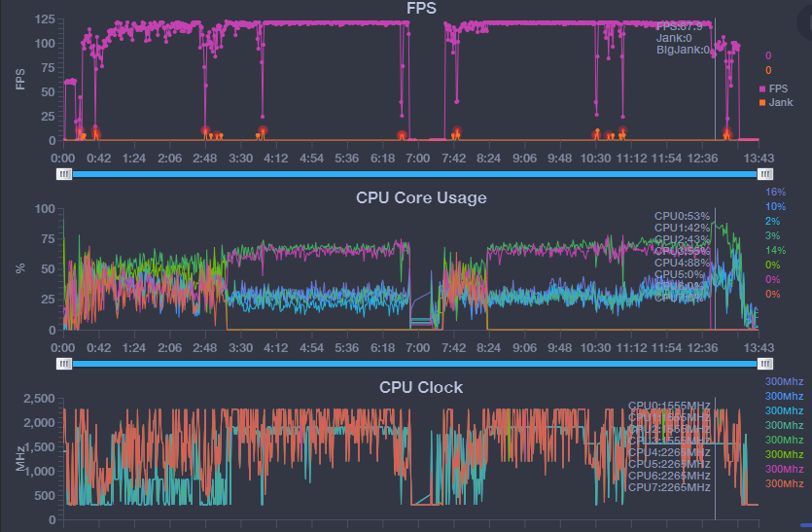Image resolution: width=812 pixels, height=532 pixels.
Task: Click the 7:00 label on FPS time axis
Action: tap(418, 158)
